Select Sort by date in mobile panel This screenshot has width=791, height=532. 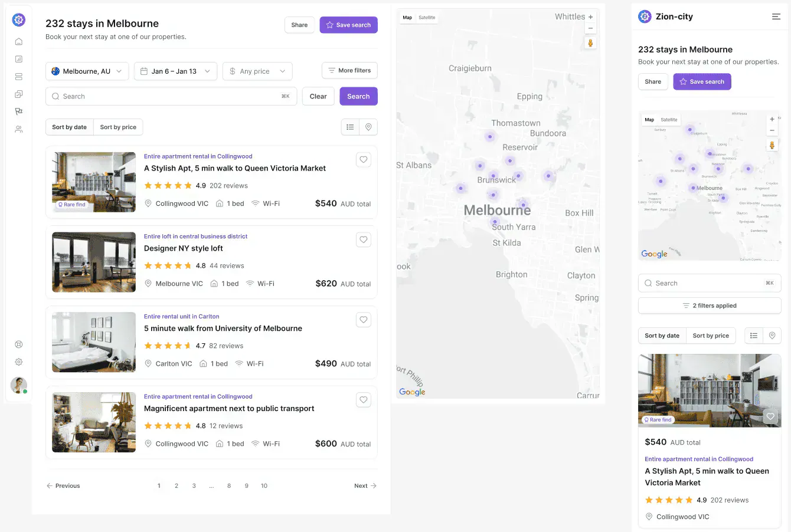click(662, 336)
